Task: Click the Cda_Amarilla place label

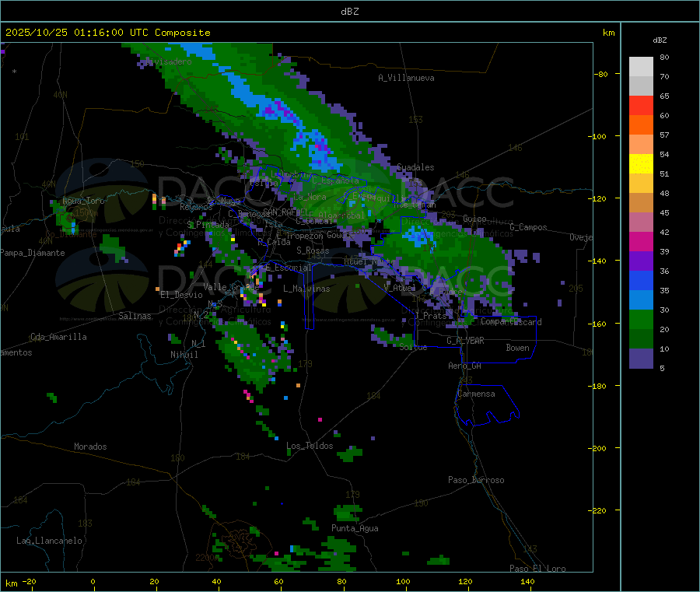Action: pos(58,337)
